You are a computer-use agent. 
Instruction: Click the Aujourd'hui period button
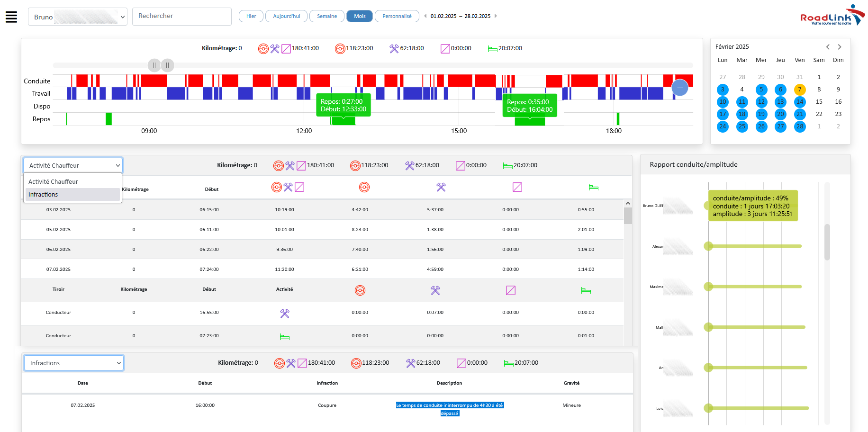coord(286,16)
